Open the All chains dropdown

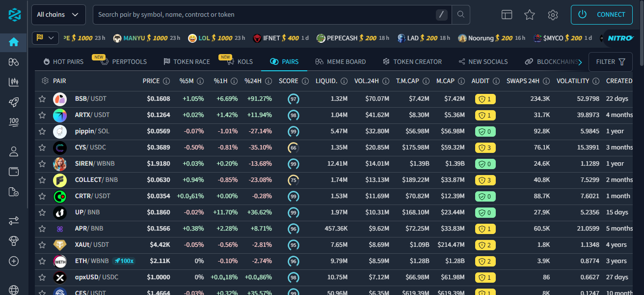pos(58,15)
